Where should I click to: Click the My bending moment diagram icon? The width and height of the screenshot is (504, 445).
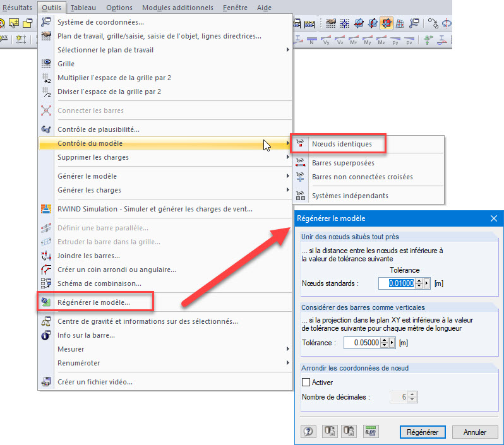point(368,40)
